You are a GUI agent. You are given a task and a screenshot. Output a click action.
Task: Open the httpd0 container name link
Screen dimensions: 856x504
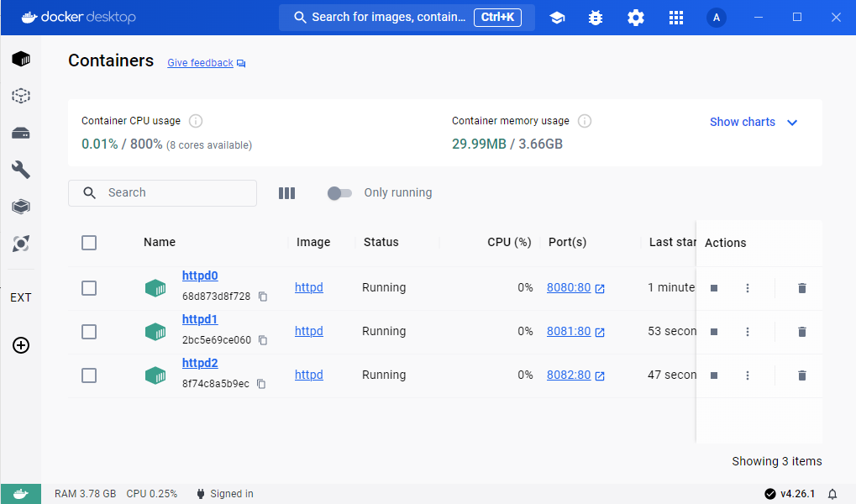[x=200, y=276]
